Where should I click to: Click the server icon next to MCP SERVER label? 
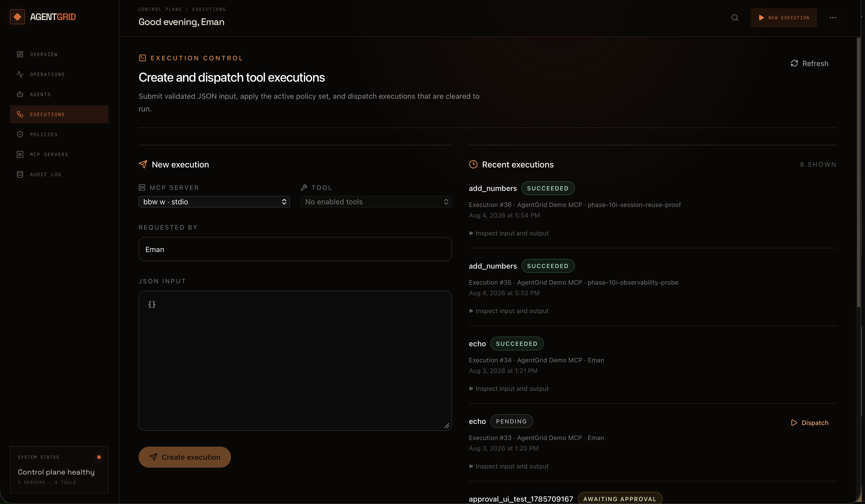[x=142, y=187]
